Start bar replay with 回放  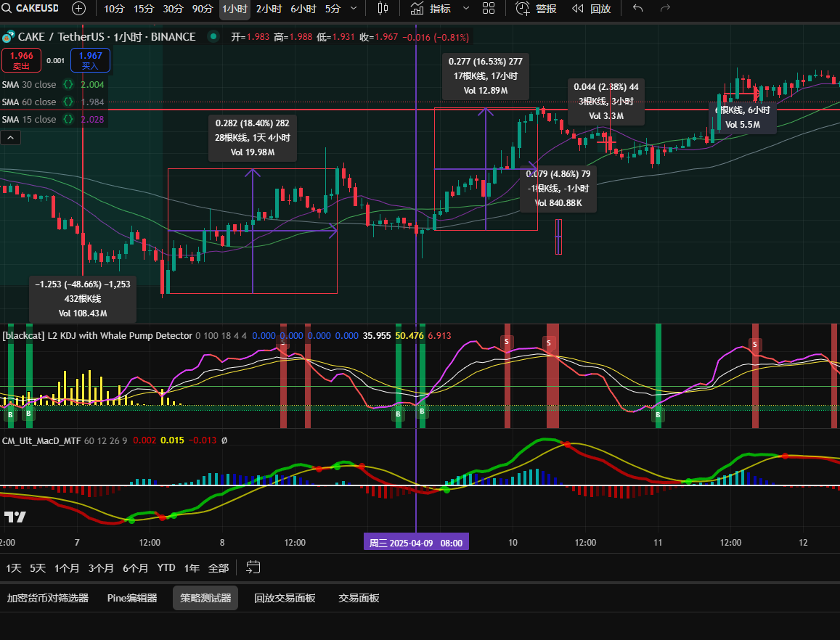[592, 9]
